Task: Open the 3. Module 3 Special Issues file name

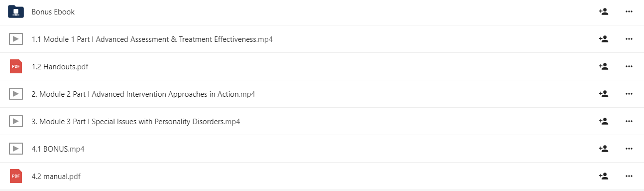Action: click(136, 121)
